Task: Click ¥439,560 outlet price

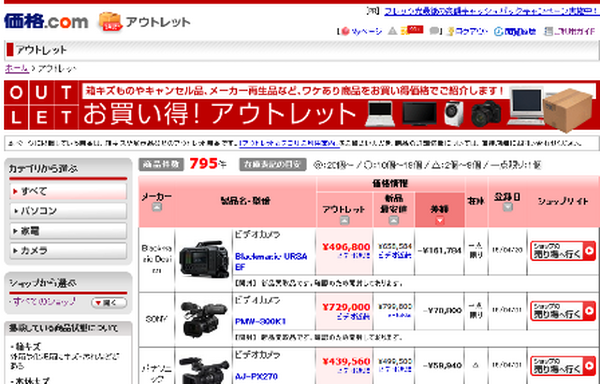Action: pyautogui.click(x=346, y=361)
